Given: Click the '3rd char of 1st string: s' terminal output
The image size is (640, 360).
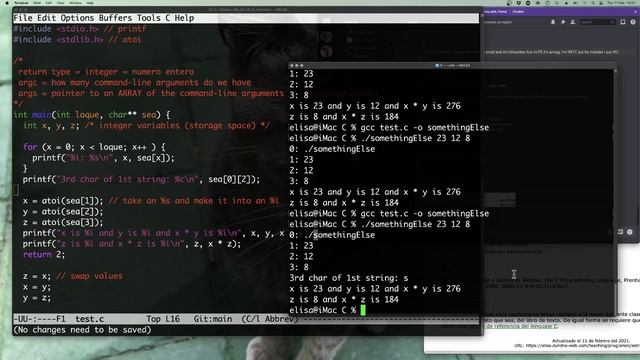Looking at the screenshot, I should point(349,278).
